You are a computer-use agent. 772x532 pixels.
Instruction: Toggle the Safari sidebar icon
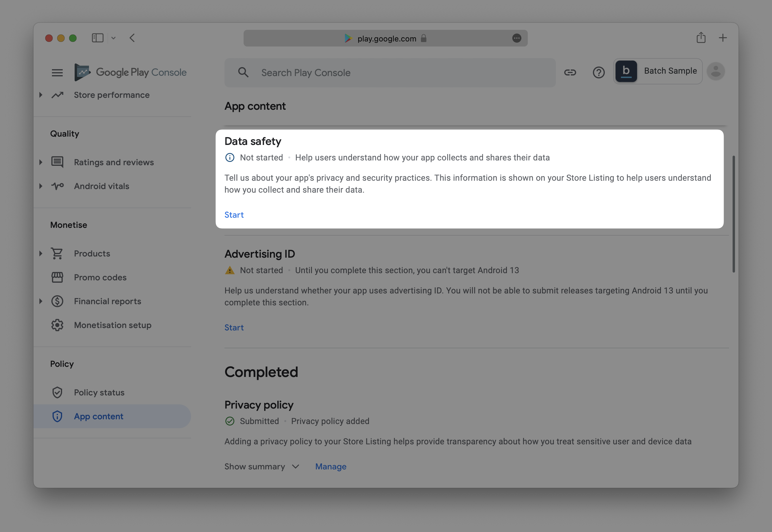[98, 38]
